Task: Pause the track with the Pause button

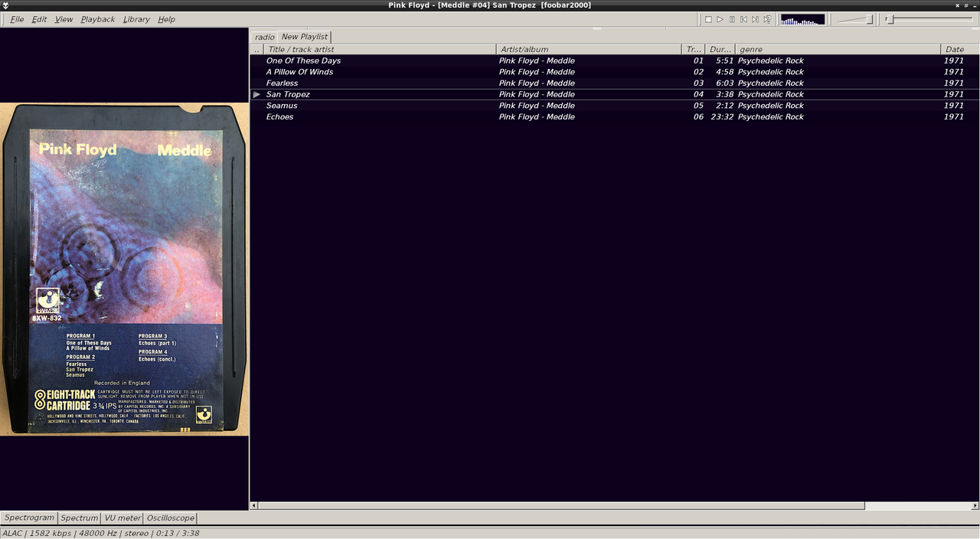Action: (732, 19)
